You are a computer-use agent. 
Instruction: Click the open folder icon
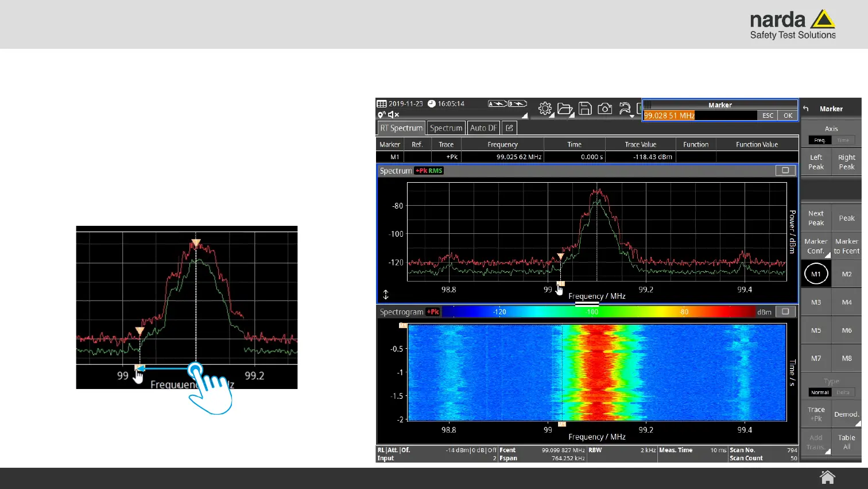tap(565, 109)
